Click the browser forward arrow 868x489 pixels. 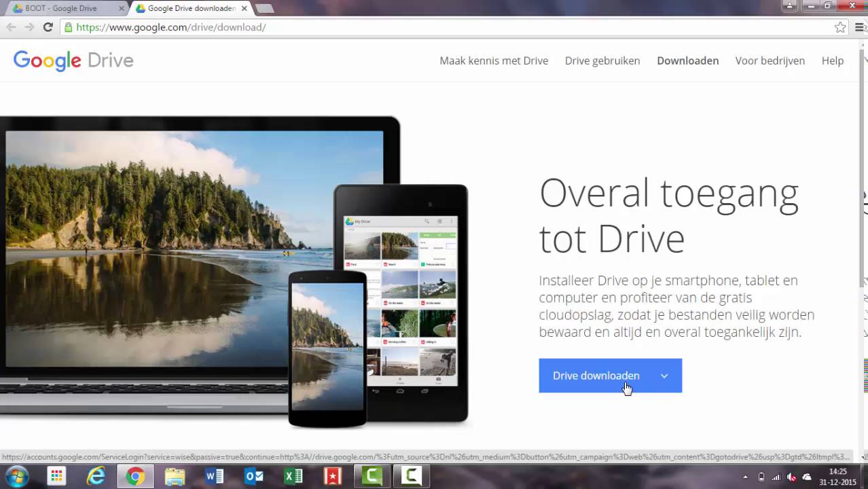(29, 27)
